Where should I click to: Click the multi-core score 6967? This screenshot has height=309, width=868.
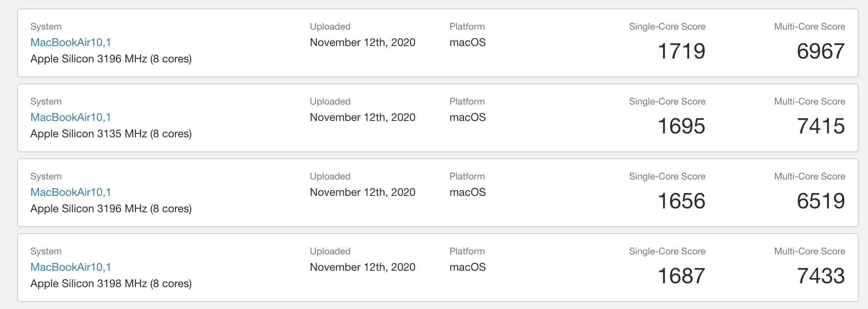820,51
